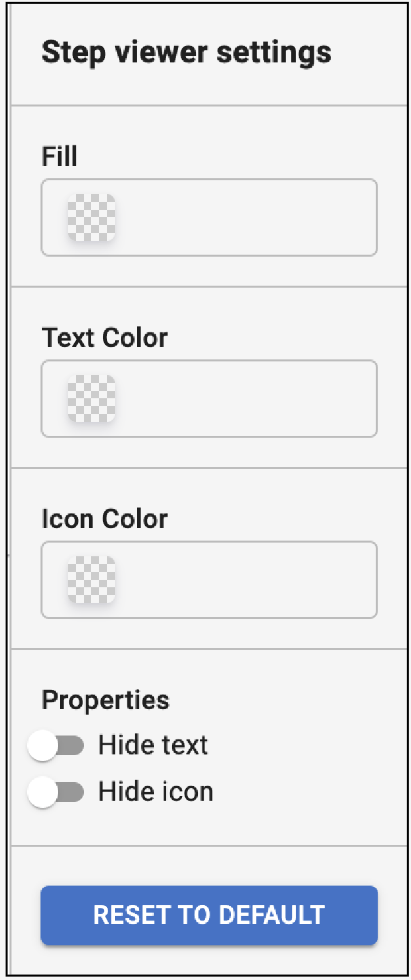The width and height of the screenshot is (411, 980).
Task: Click the white knob of Hide text switch
Action: pyautogui.click(x=43, y=746)
